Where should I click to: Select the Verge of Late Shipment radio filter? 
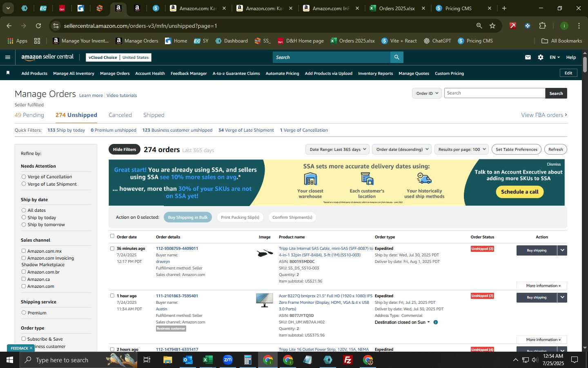pos(24,184)
